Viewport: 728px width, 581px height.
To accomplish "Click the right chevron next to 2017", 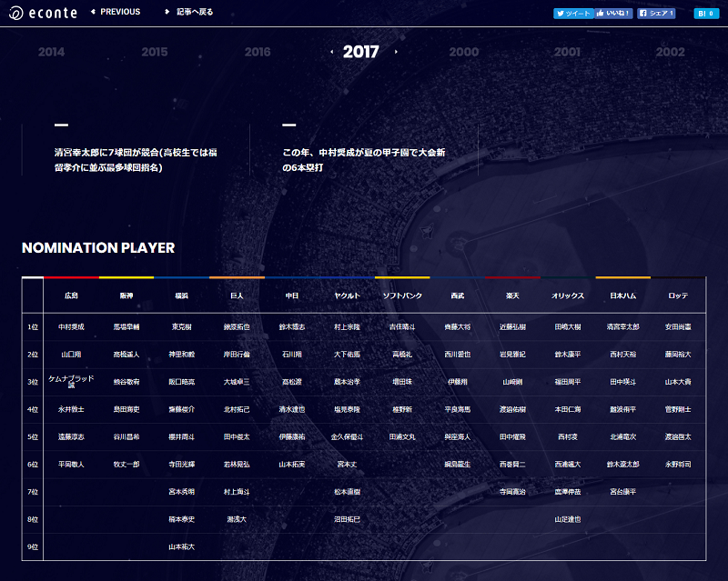I will (x=396, y=53).
